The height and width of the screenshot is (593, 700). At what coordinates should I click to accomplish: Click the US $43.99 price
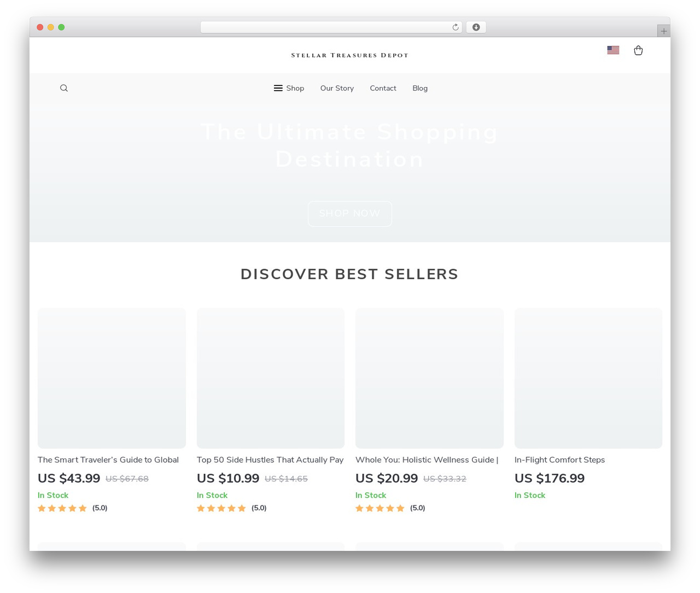(69, 478)
